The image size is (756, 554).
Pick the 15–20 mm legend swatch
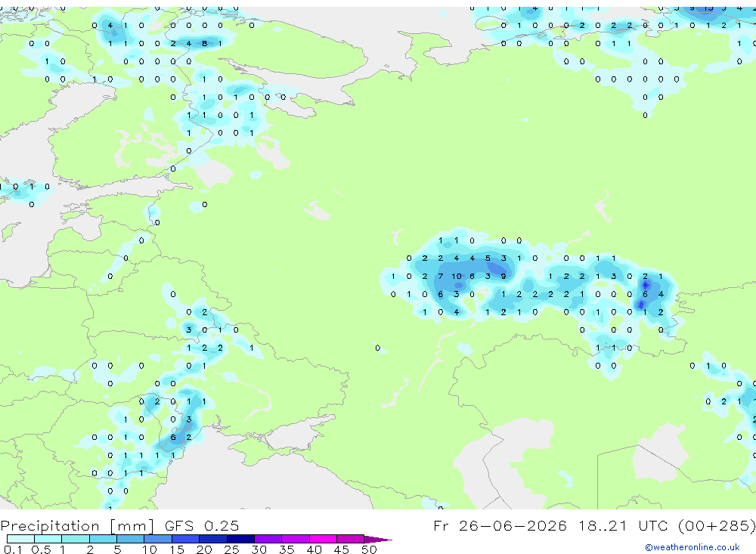pos(185,539)
